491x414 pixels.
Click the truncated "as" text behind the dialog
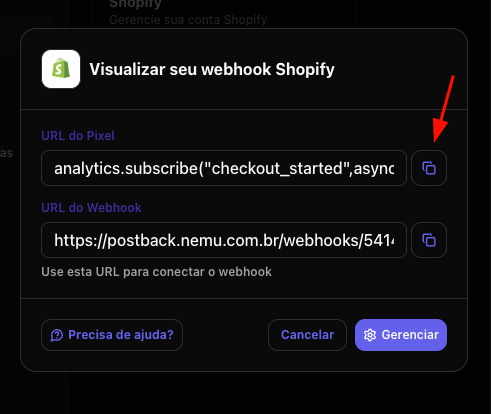(x=6, y=153)
